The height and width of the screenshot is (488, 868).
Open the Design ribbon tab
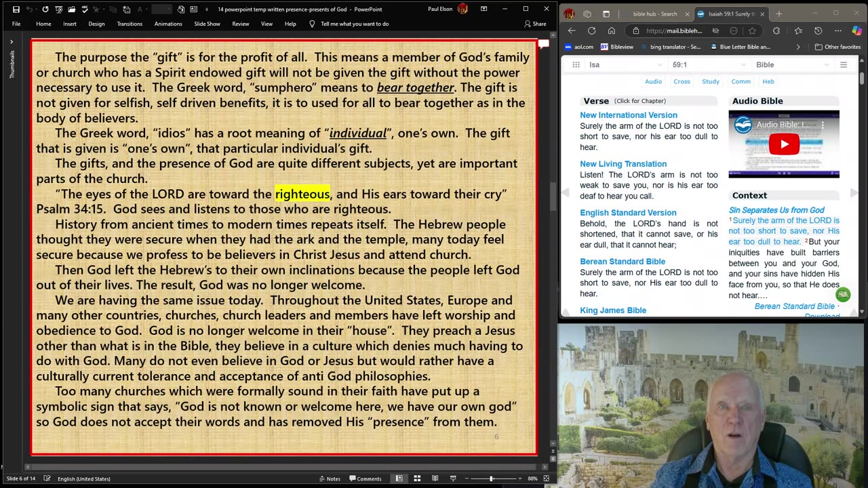coord(96,24)
